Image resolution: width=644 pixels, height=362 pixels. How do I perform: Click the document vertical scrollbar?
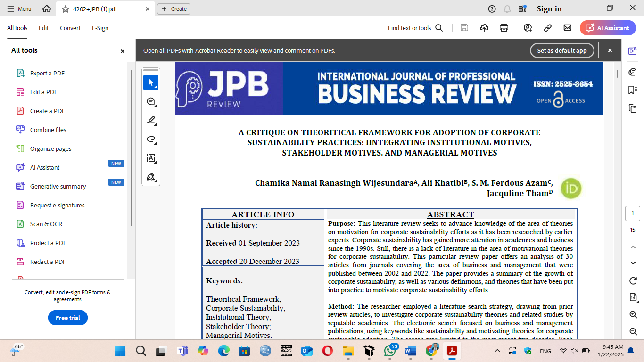[618, 74]
